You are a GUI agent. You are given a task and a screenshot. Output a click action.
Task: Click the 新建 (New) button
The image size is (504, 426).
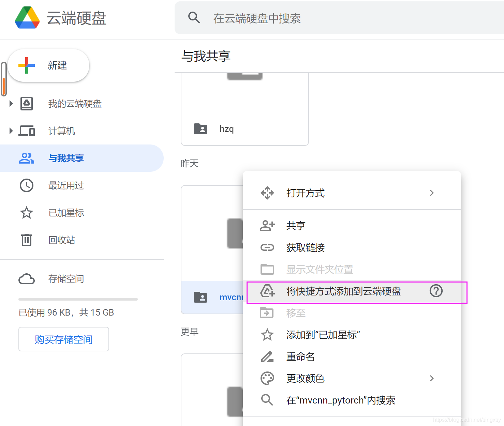(48, 65)
